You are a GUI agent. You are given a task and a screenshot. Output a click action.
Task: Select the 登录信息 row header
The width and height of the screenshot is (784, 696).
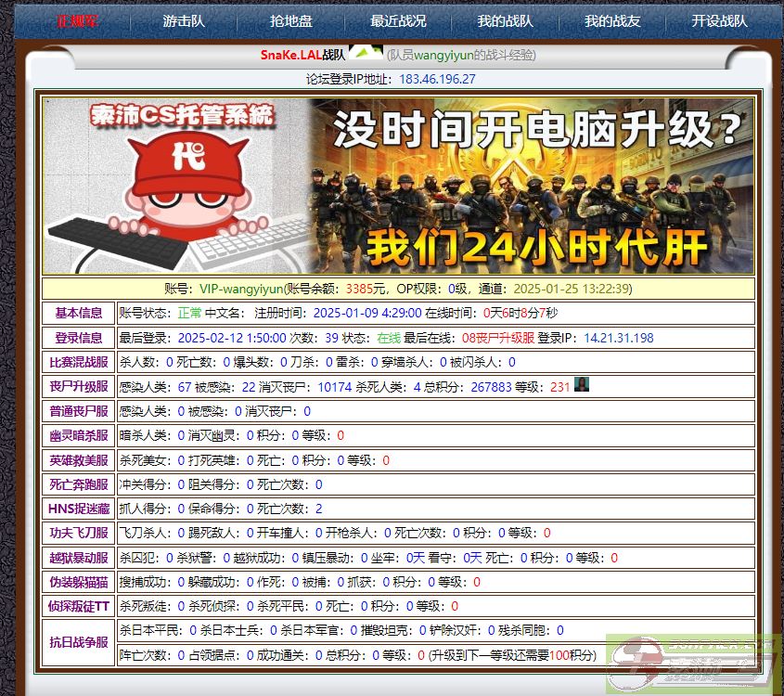click(79, 338)
